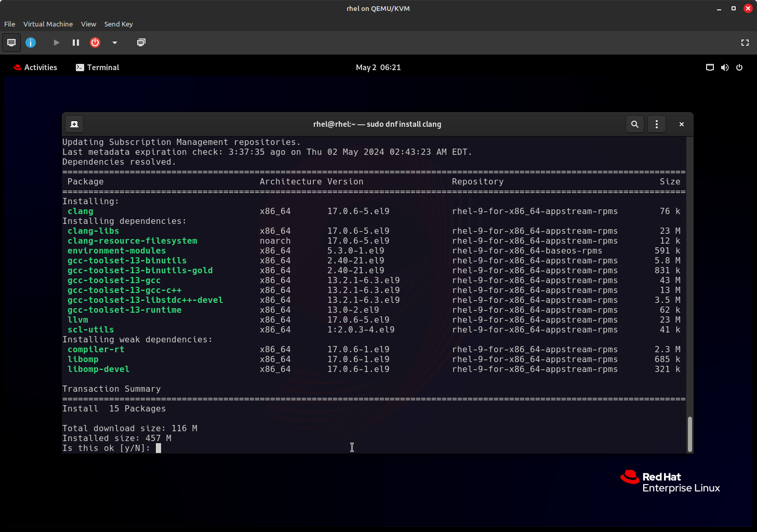Pause the virtual machine
Screen dimensions: 757x532
(76, 43)
